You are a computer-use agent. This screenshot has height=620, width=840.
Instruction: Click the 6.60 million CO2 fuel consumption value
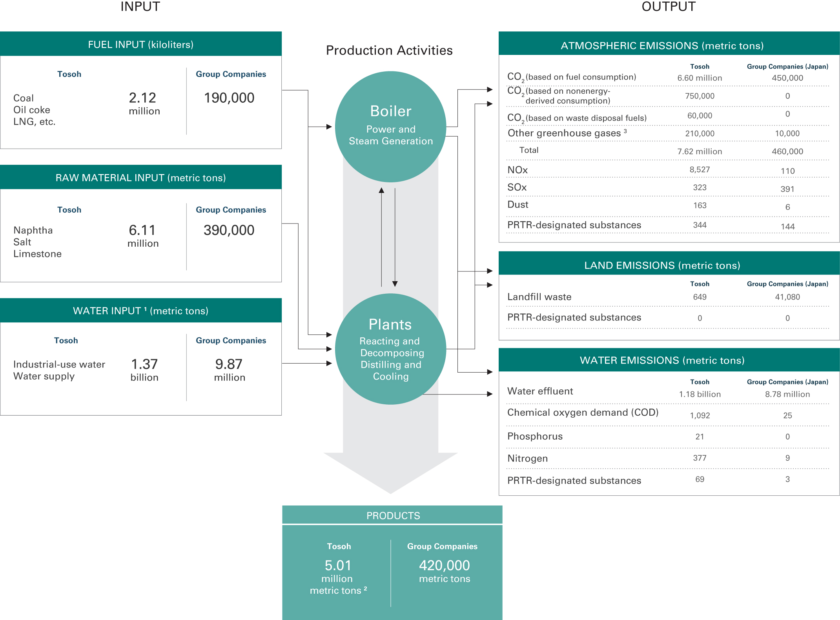click(x=700, y=78)
